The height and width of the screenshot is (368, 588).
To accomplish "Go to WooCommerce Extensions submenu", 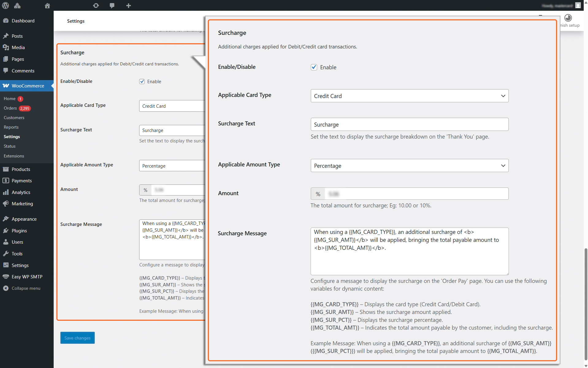I will point(14,156).
